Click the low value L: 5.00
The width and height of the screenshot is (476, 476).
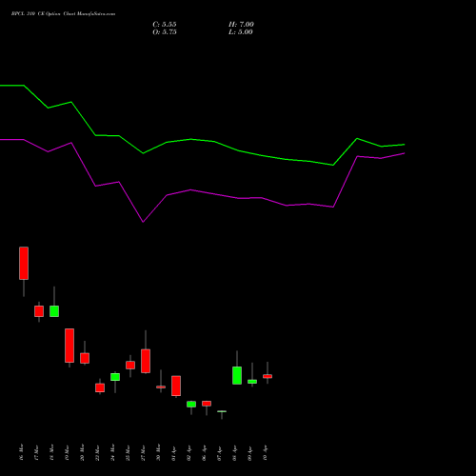coord(241,32)
